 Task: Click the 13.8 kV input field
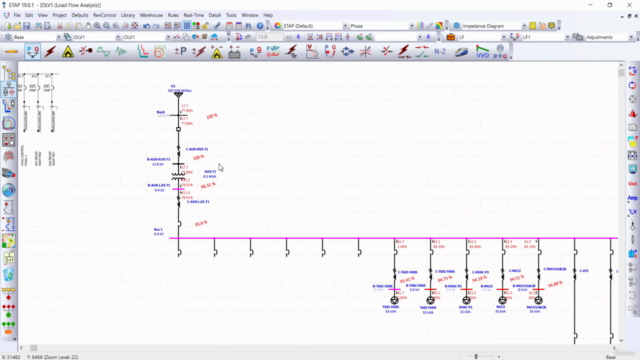[269, 37]
